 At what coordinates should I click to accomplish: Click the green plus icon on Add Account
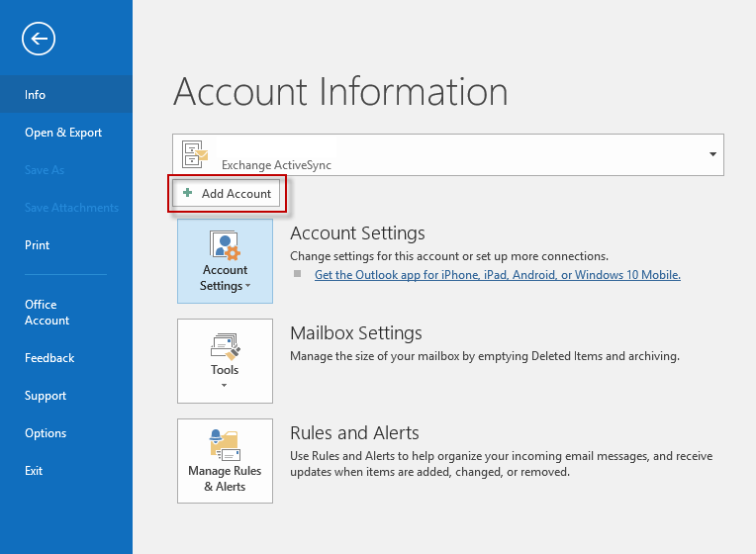tap(188, 194)
